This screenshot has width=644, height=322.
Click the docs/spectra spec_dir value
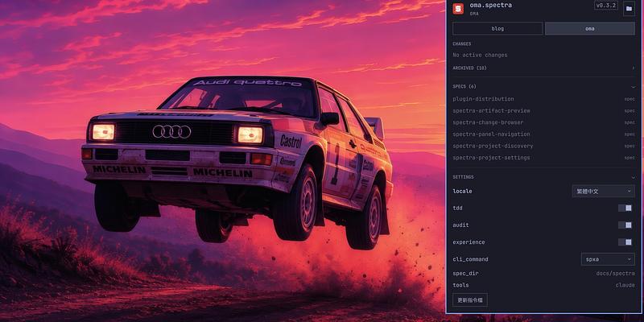tap(615, 274)
